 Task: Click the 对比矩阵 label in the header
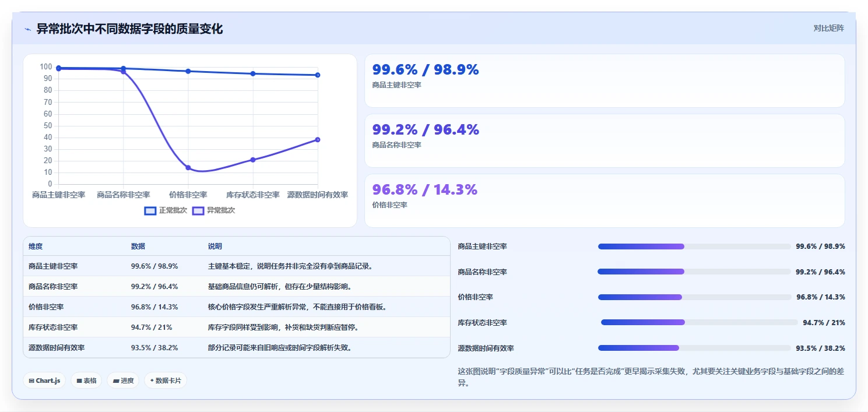(x=828, y=28)
